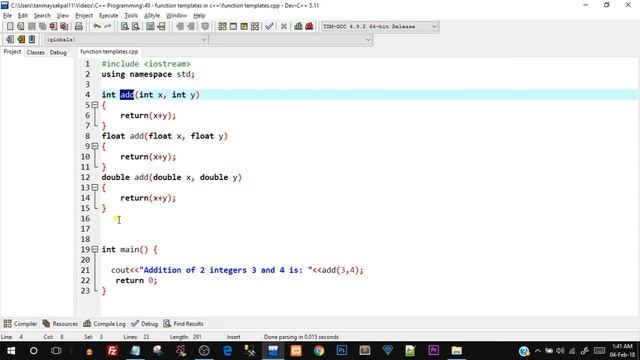Screen dimensions: 640x360
Task: Click the Undo arrow icon
Action: point(97,27)
